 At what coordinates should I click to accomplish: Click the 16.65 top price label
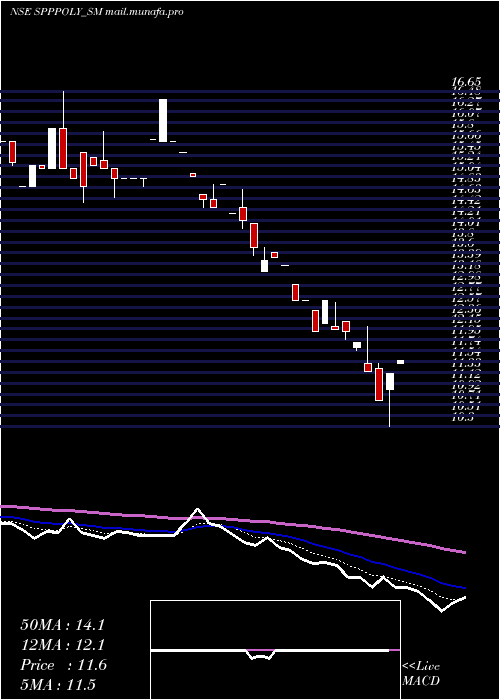[x=466, y=82]
